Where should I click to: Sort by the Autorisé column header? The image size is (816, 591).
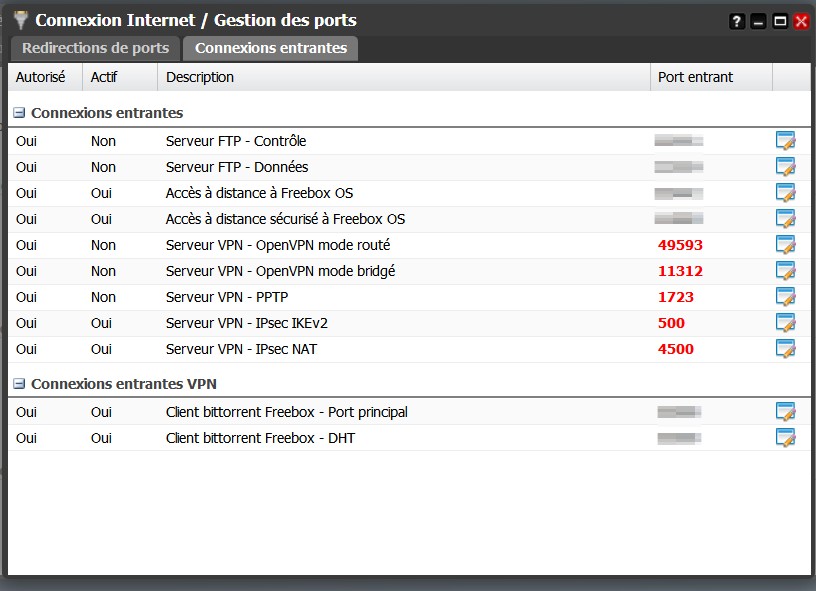tap(41, 77)
